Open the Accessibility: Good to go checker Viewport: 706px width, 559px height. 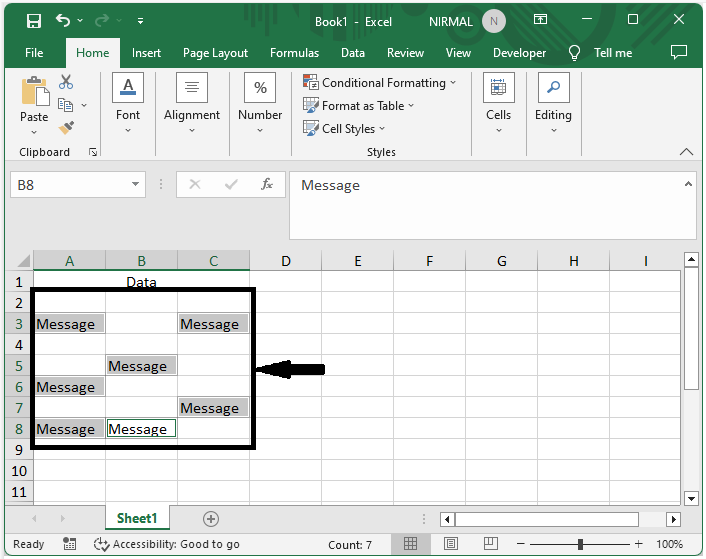click(x=166, y=544)
